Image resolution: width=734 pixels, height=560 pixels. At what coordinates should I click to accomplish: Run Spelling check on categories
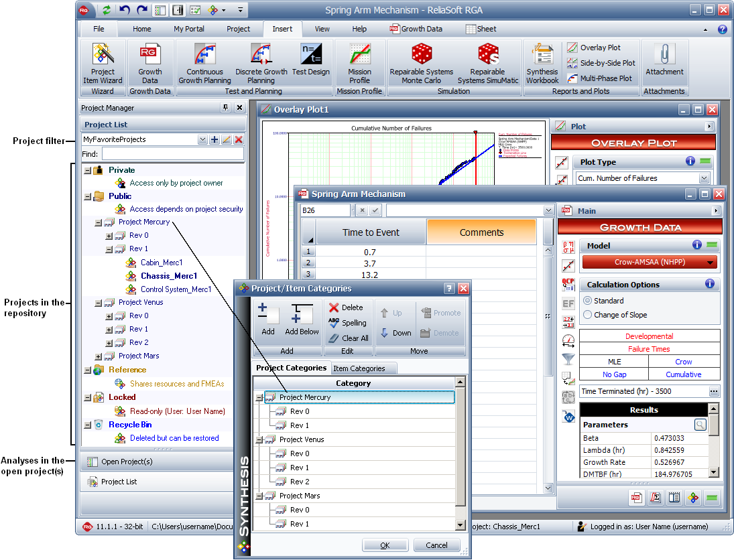click(347, 323)
